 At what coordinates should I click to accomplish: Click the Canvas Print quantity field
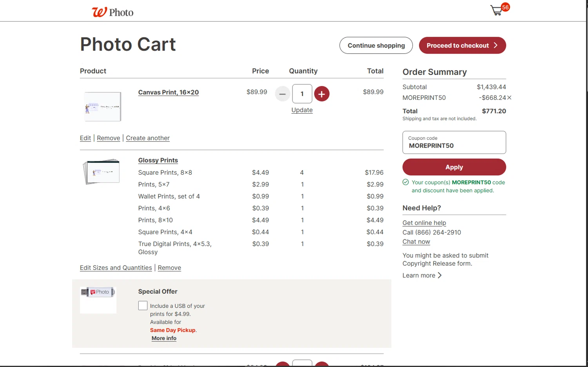[302, 94]
